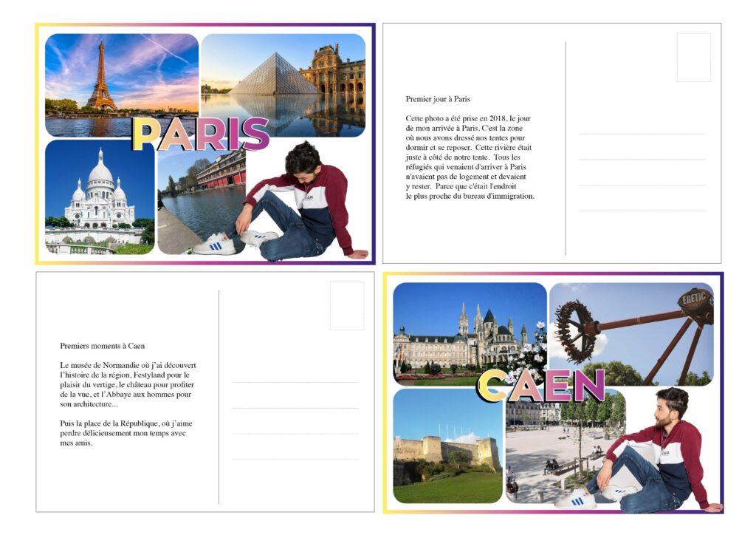Click the first address line on Paris postcard back
Viewport: 756px width, 535px height.
[x=642, y=134]
